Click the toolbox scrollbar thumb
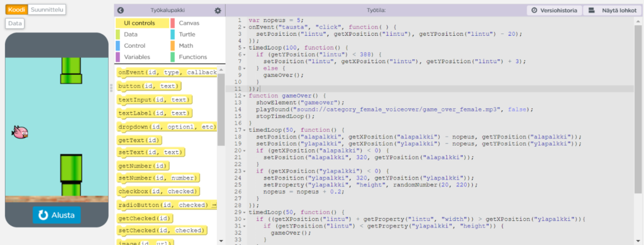This screenshot has width=644, height=245. coord(221,110)
